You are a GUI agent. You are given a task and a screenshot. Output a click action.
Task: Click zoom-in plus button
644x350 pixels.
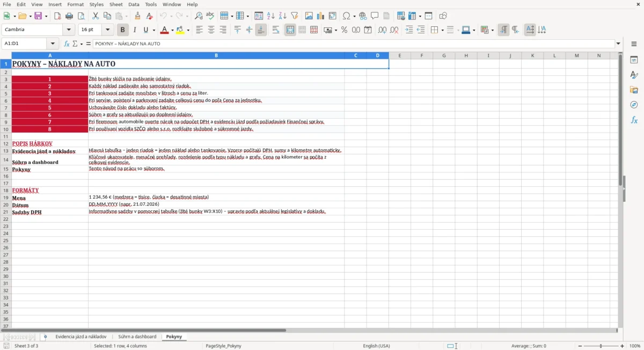point(622,346)
